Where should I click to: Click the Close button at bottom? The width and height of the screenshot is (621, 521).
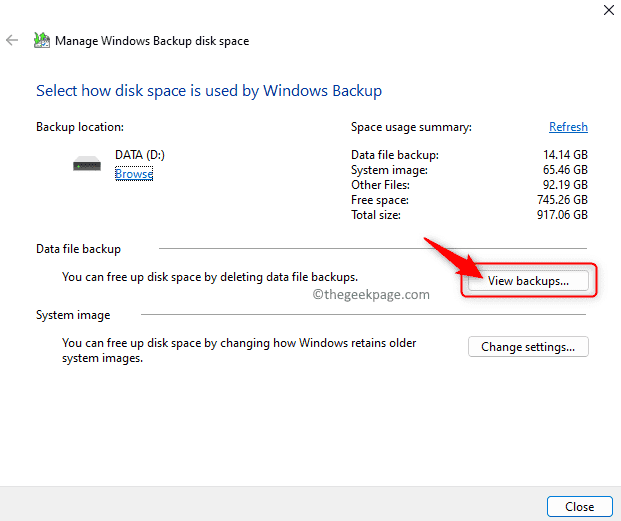tap(579, 506)
